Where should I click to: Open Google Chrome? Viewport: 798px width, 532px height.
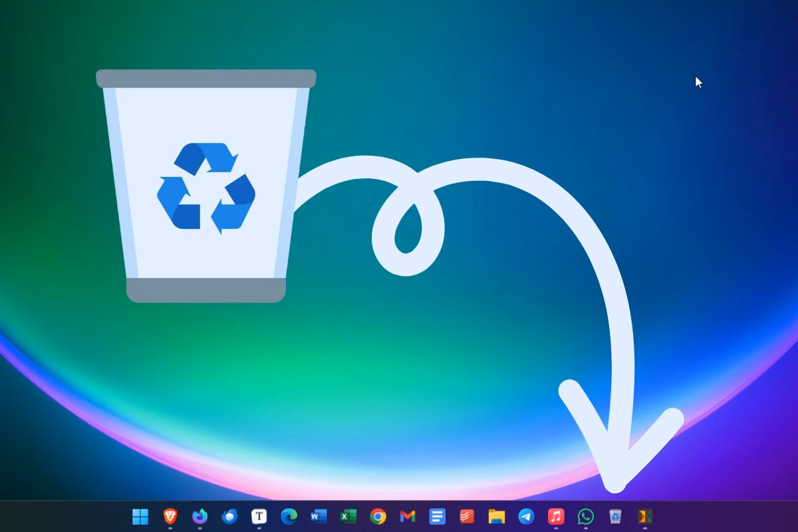378,516
